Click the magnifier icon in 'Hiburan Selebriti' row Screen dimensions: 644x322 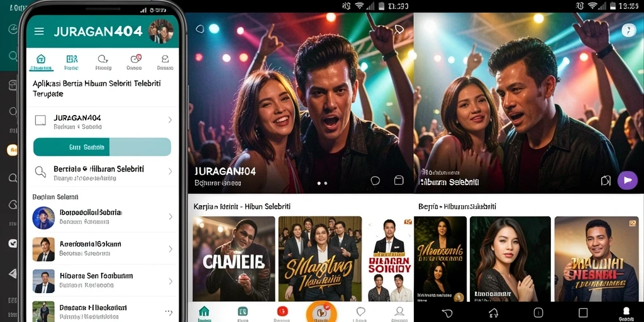coord(40,172)
